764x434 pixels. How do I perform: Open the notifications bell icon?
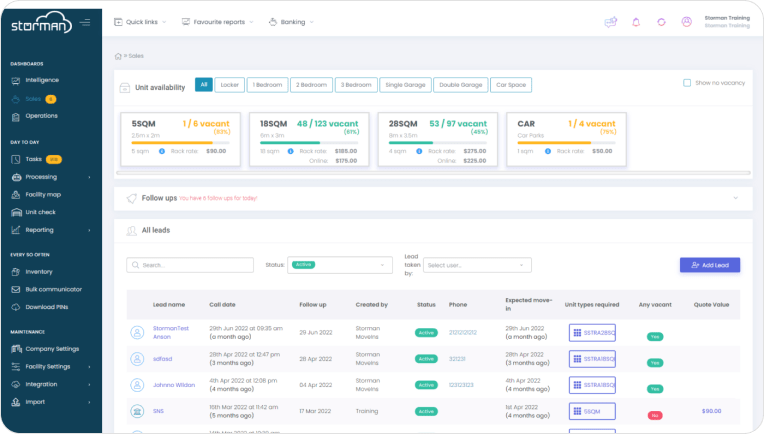coord(636,22)
